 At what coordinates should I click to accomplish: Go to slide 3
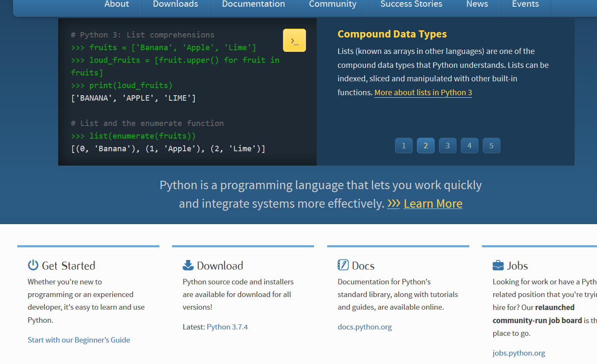pos(448,146)
